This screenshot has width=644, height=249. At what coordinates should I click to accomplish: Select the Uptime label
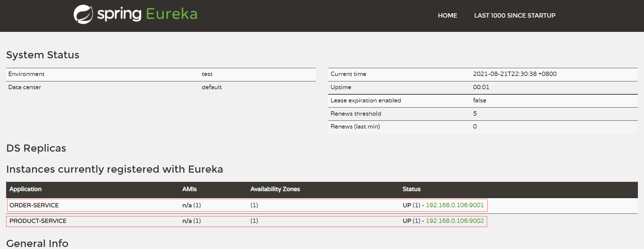click(341, 87)
